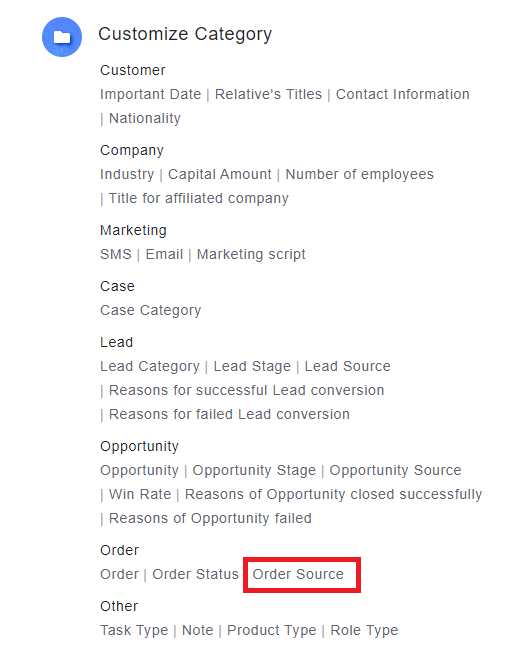
Task: Select the Product Type link
Action: tap(272, 630)
